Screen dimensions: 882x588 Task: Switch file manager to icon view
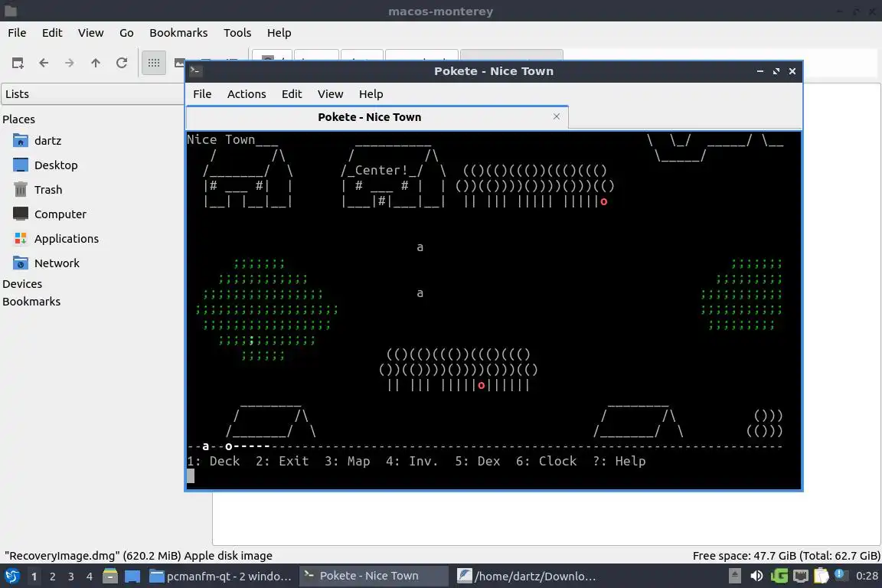click(154, 63)
